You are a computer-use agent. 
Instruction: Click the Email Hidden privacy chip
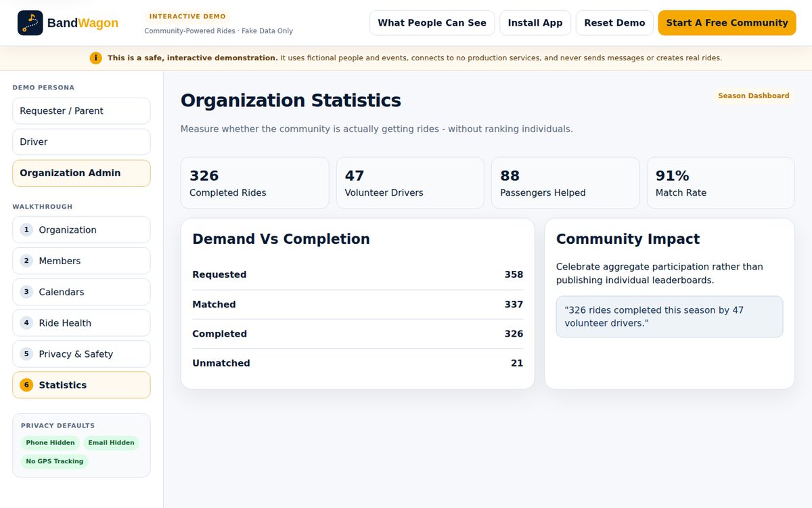(111, 443)
